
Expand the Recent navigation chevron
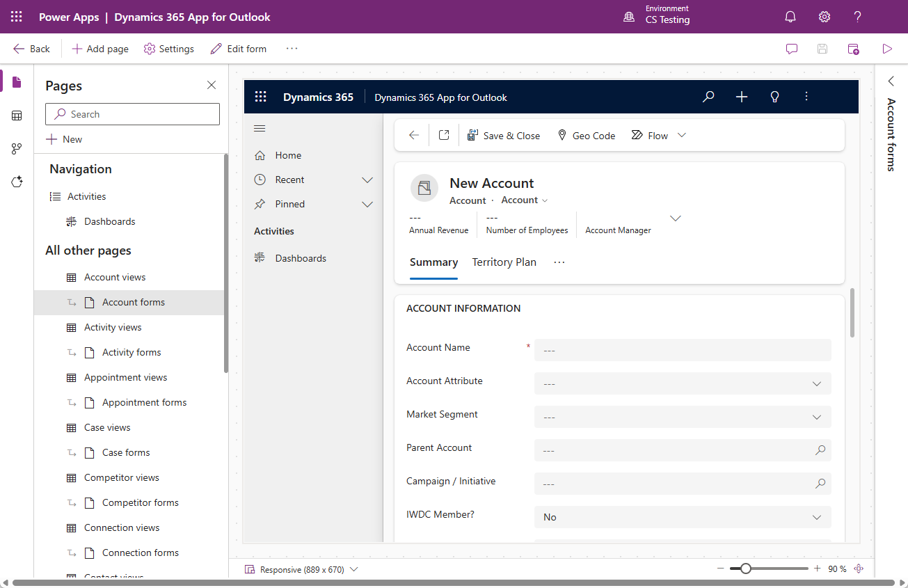coord(367,180)
